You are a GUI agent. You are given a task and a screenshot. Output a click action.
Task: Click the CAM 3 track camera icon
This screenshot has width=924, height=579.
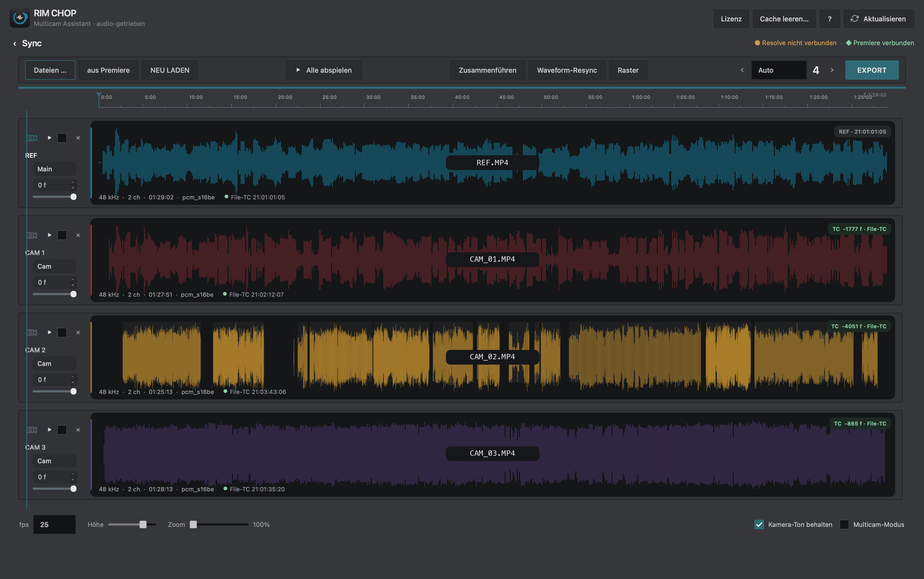coord(32,430)
